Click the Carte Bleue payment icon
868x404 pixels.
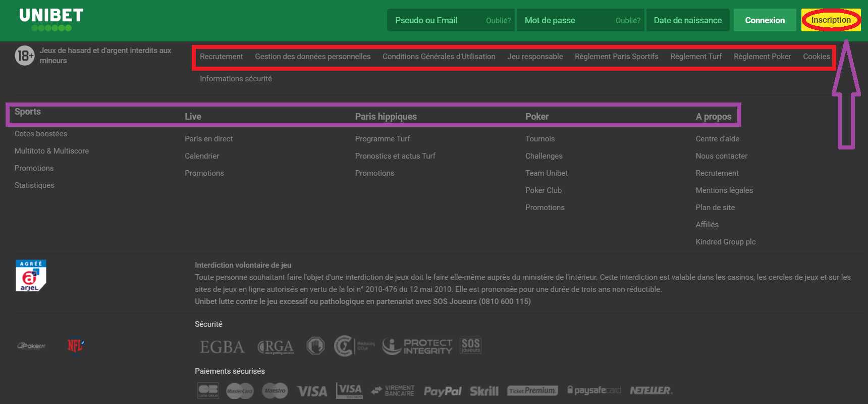click(208, 390)
